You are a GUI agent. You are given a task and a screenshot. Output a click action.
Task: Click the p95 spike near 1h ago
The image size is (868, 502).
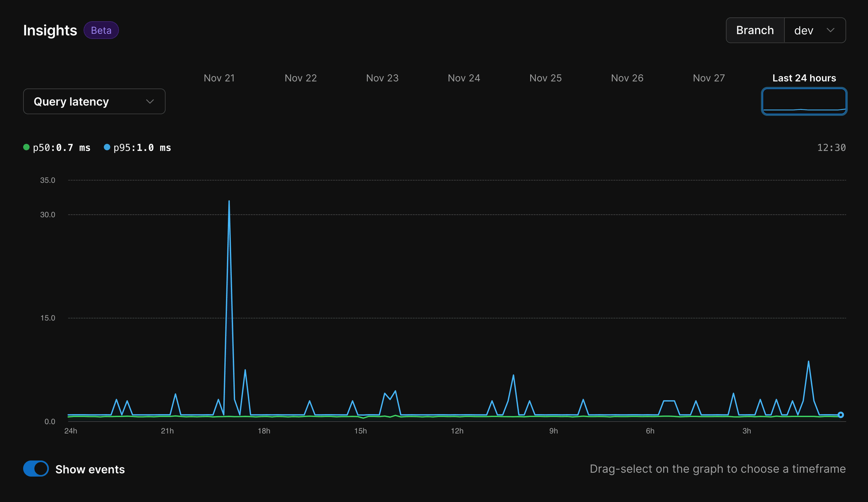(809, 362)
